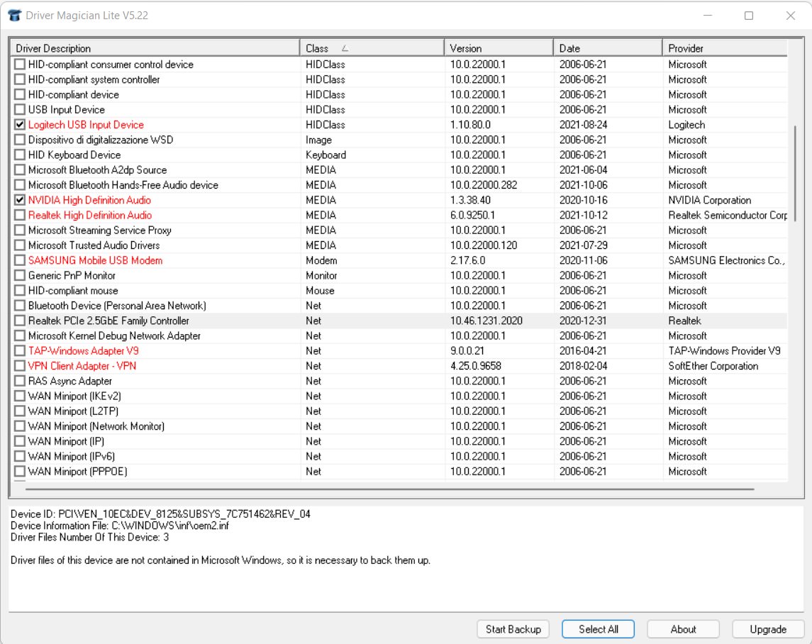
Task: Click Dispositivo di digitalizzazione WSD row text
Action: [101, 140]
